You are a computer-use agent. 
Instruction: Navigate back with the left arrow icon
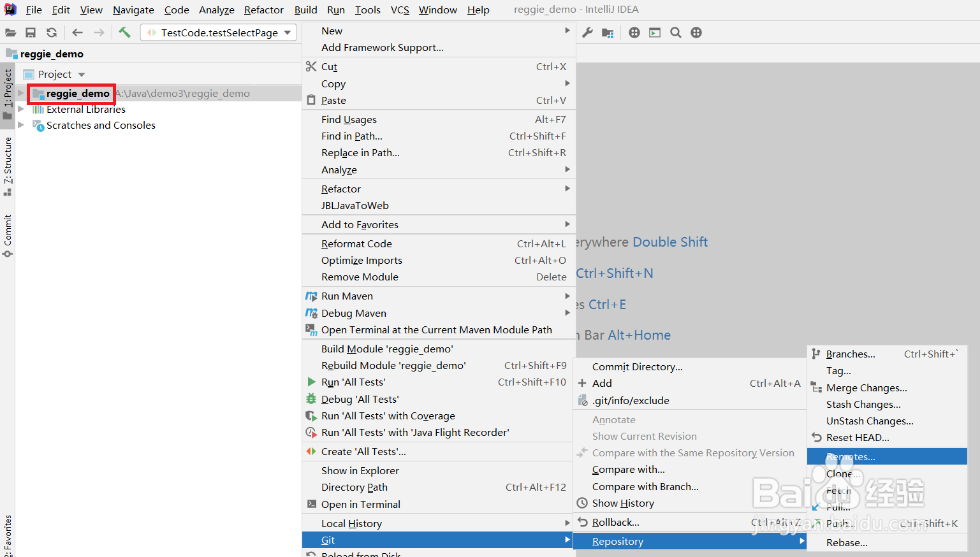pyautogui.click(x=77, y=33)
